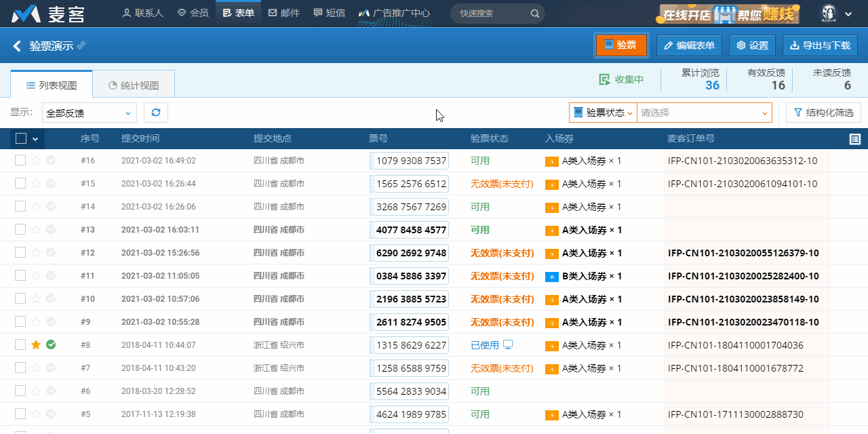Check the checkbox for row #12
This screenshot has height=434, width=868.
(x=20, y=252)
